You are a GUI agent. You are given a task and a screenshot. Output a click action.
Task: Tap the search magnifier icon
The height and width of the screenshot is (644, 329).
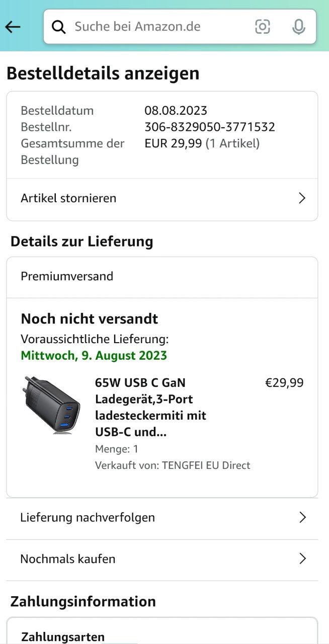tap(59, 27)
